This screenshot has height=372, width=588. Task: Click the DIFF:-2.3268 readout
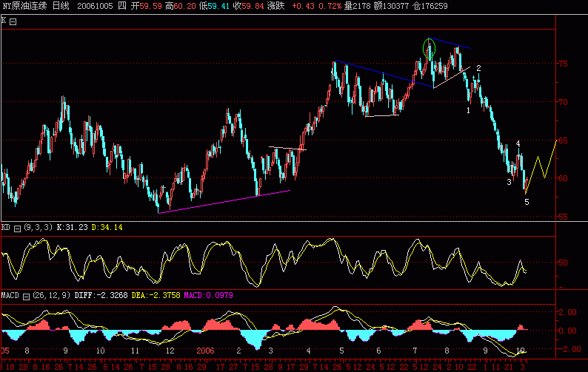point(101,295)
